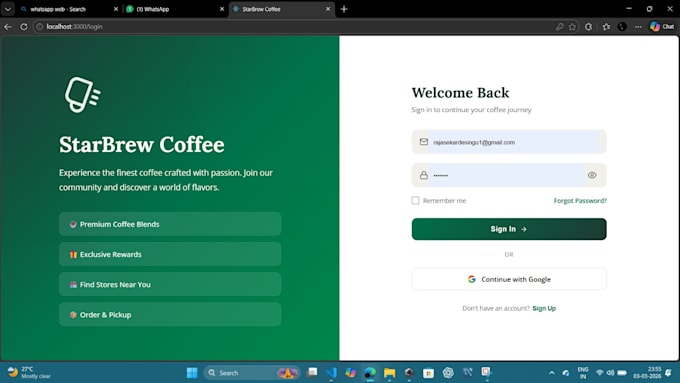The height and width of the screenshot is (383, 680).
Task: Click the lock icon in password field
Action: coord(424,175)
